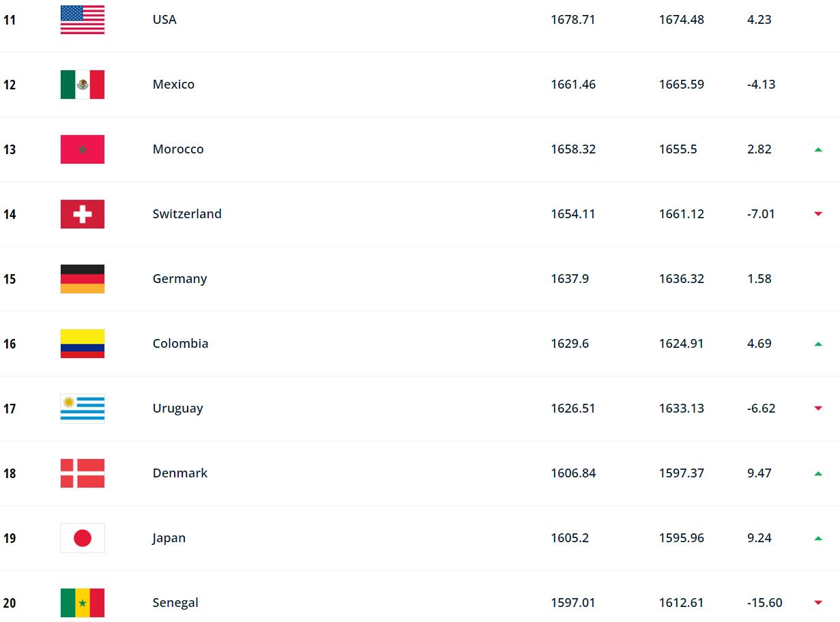The width and height of the screenshot is (840, 622).
Task: Click the Japan flag icon
Action: [83, 538]
